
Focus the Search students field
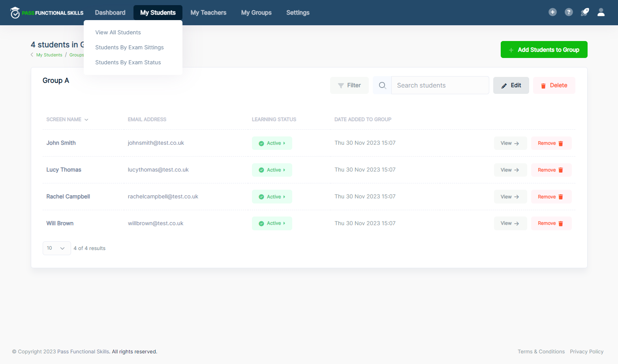tap(440, 85)
